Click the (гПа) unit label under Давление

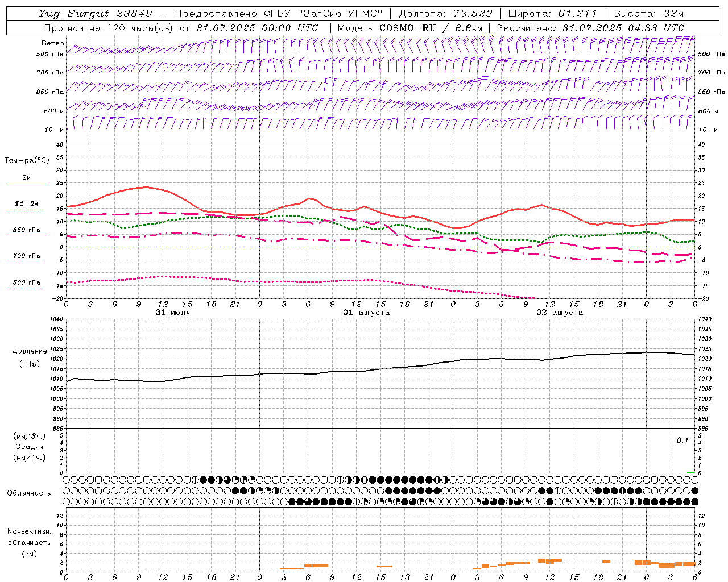point(29,364)
